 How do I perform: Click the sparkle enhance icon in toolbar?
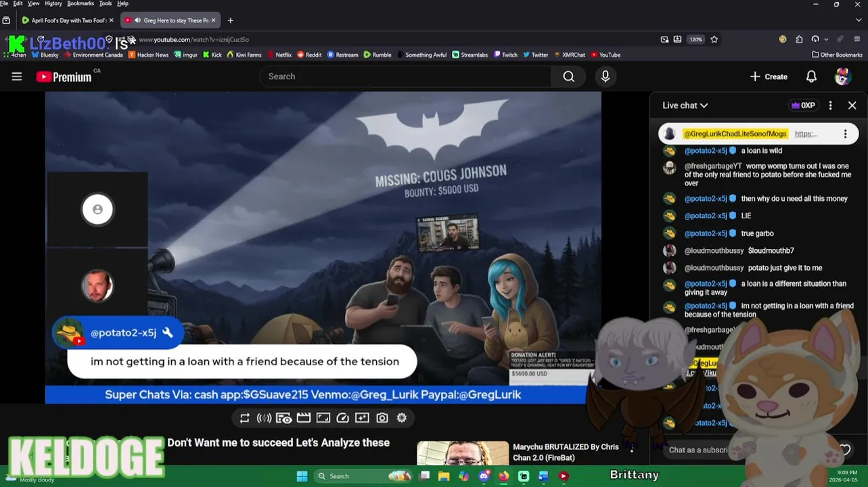click(363, 418)
